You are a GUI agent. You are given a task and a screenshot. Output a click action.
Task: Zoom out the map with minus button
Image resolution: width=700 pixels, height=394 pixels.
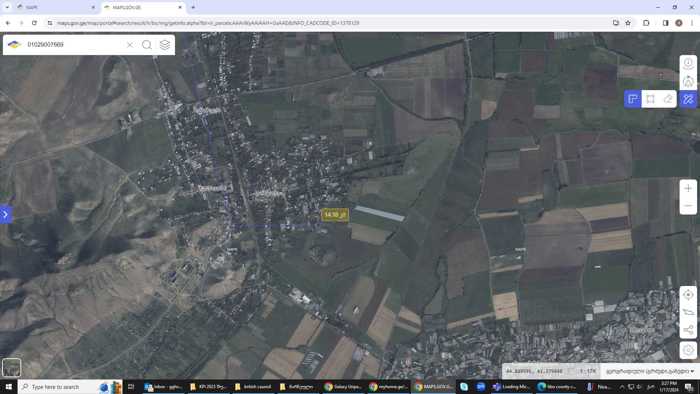(688, 206)
